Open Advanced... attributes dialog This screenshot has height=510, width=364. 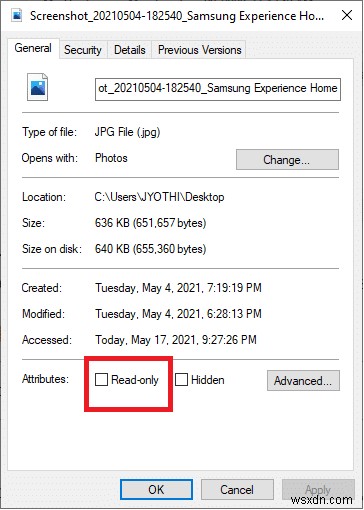click(x=303, y=380)
